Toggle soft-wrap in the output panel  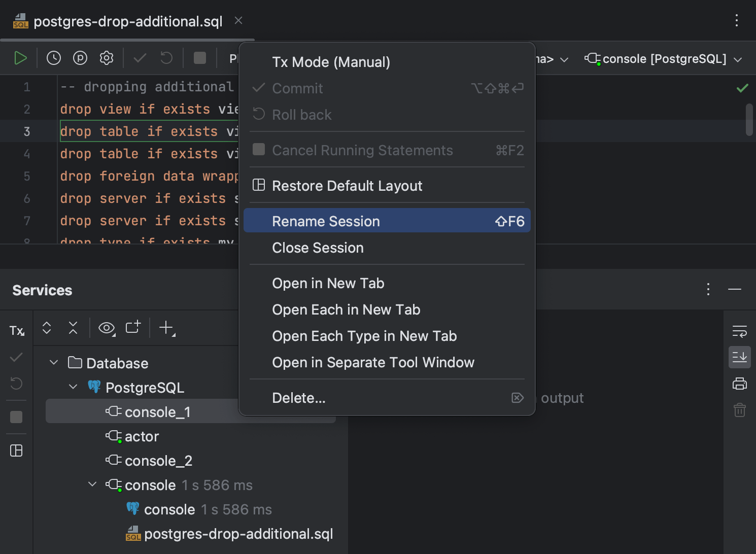(x=740, y=331)
